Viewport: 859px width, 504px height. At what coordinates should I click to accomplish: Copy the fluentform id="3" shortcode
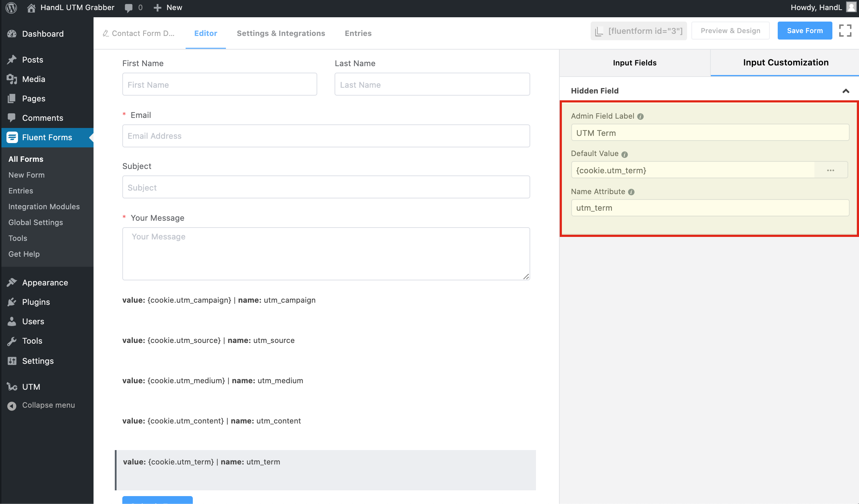pyautogui.click(x=639, y=31)
